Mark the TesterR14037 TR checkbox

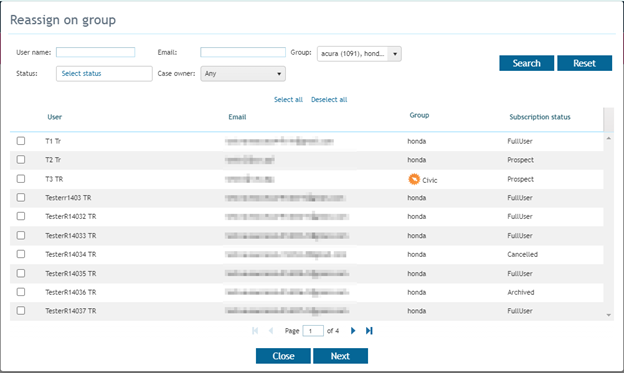(x=21, y=311)
